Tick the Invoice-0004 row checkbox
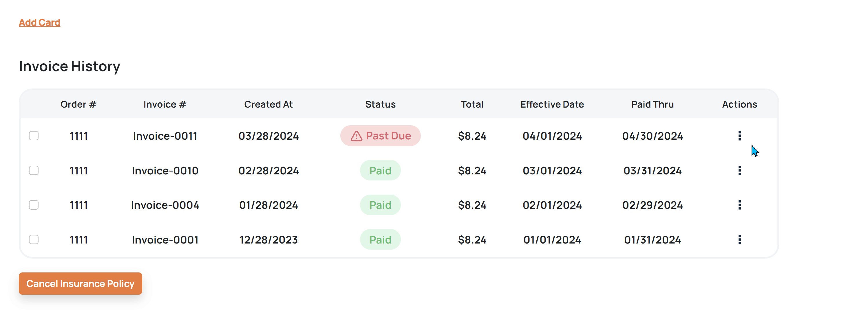The image size is (868, 319). (34, 205)
